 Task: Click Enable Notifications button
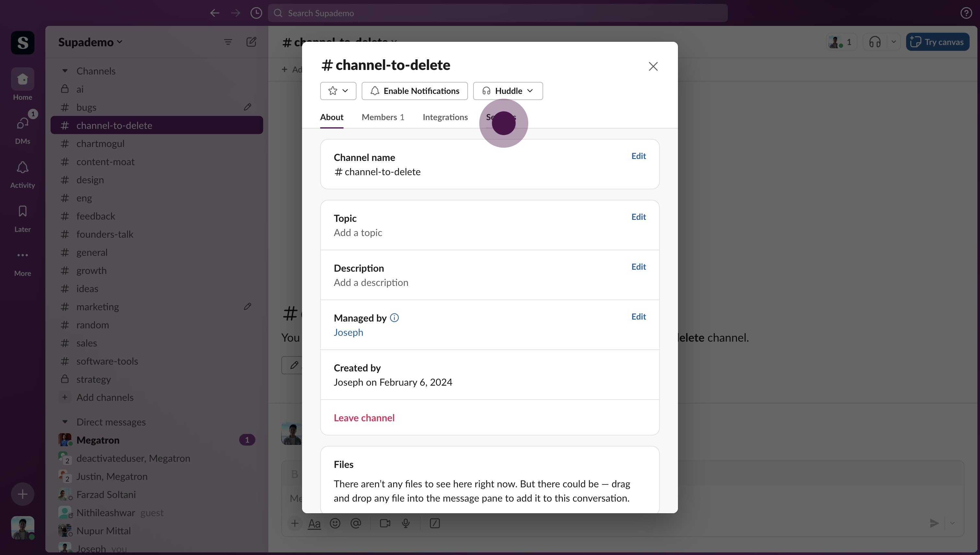(x=415, y=91)
